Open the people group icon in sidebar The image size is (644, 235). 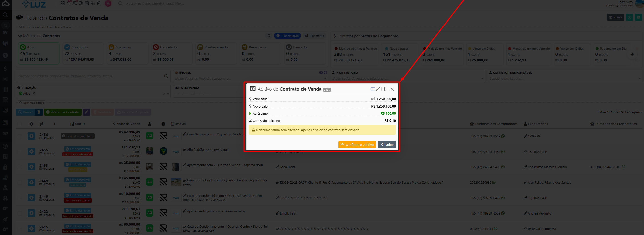5,43
